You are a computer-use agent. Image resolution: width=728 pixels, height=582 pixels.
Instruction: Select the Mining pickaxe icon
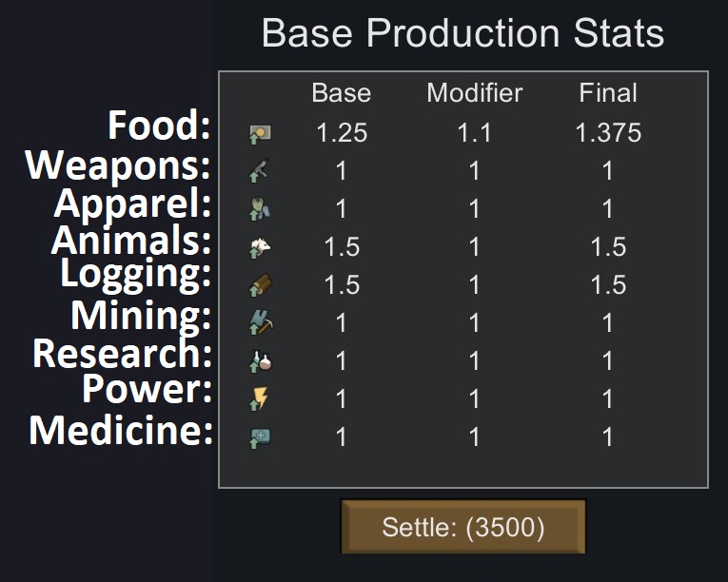(259, 323)
